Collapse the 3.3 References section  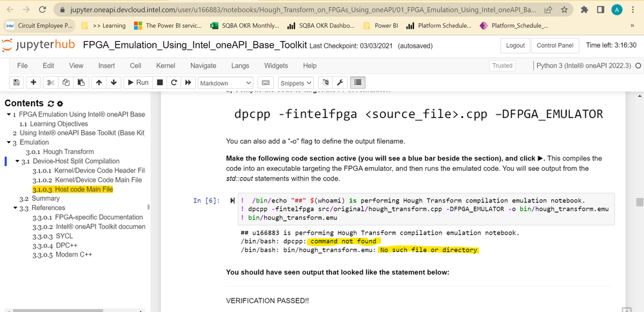tap(15, 208)
